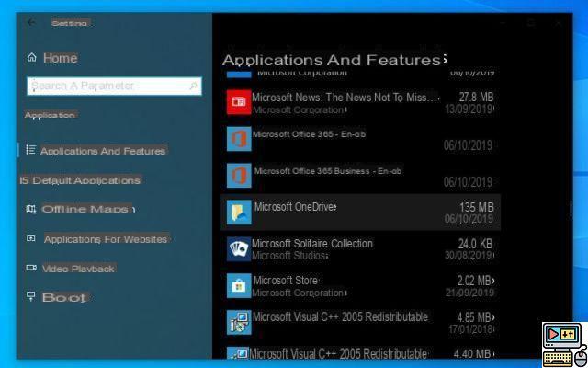Click the 30/08/2019 install date
Image resolution: width=588 pixels, height=368 pixels.
(469, 256)
